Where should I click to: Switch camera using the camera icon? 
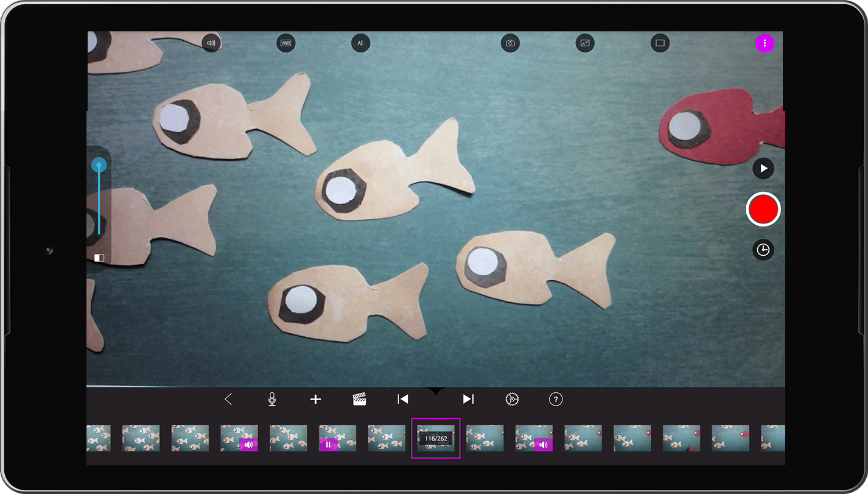tap(510, 43)
